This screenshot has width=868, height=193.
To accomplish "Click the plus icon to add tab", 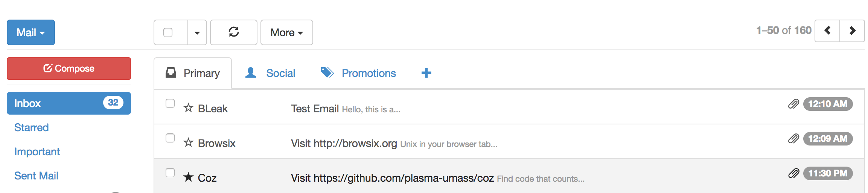I will (x=426, y=73).
